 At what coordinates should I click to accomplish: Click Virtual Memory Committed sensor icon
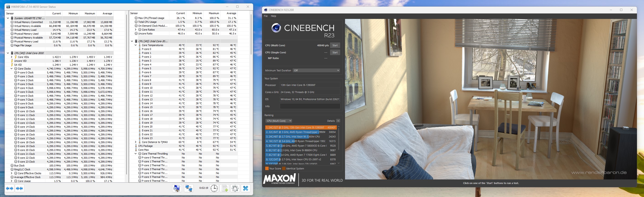[12, 22]
